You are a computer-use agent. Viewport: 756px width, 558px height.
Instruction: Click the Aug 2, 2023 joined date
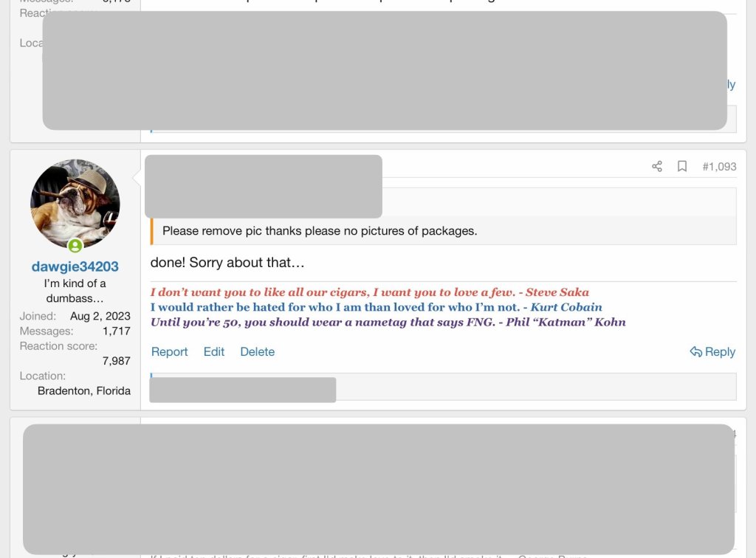[100, 317]
